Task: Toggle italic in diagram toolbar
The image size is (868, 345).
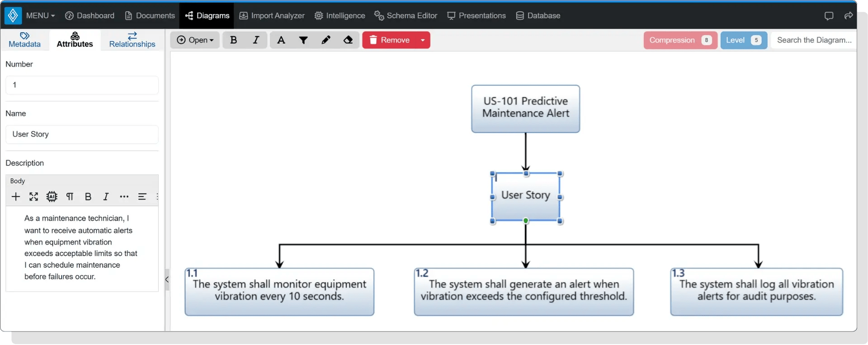Action: point(256,40)
